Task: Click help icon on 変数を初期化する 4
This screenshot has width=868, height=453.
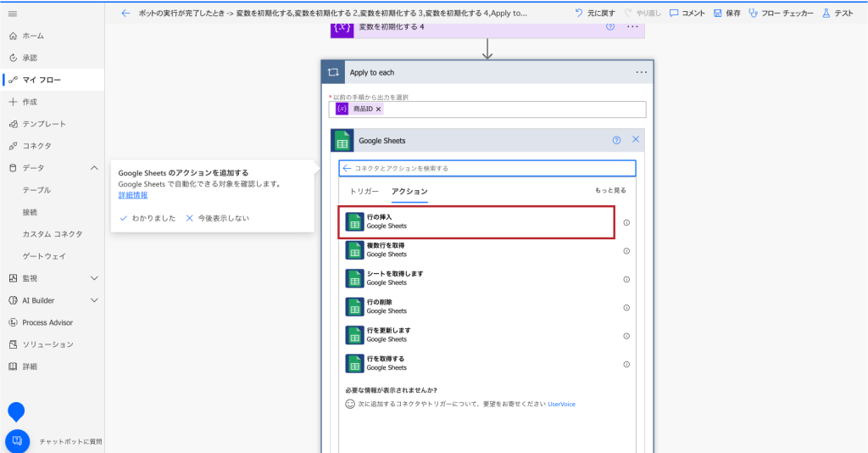Action: point(610,26)
